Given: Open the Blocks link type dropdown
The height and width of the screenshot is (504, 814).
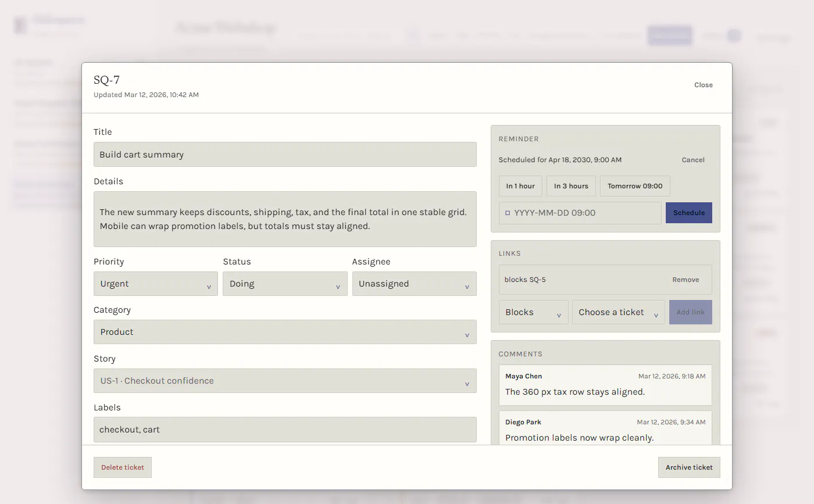Looking at the screenshot, I should (x=533, y=312).
